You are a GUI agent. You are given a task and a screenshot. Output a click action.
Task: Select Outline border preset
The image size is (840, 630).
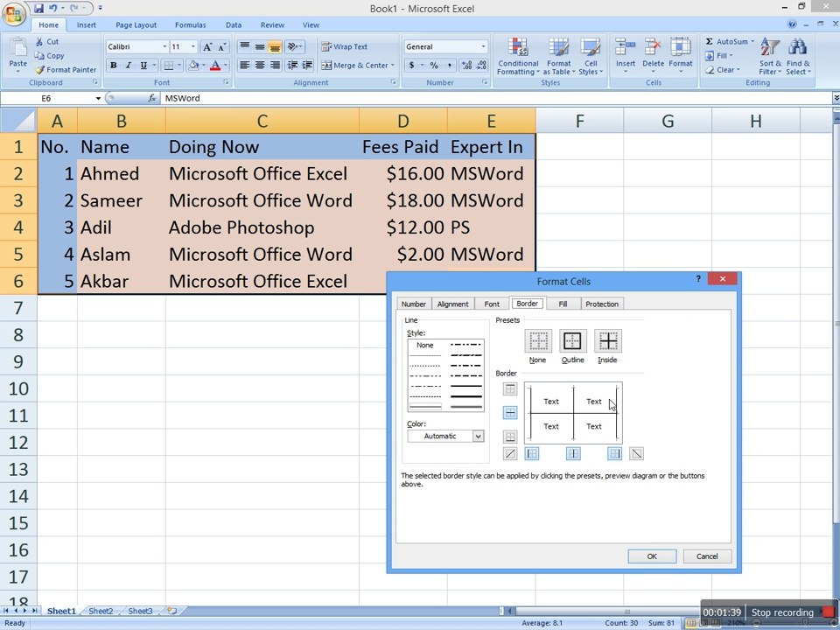click(x=572, y=340)
